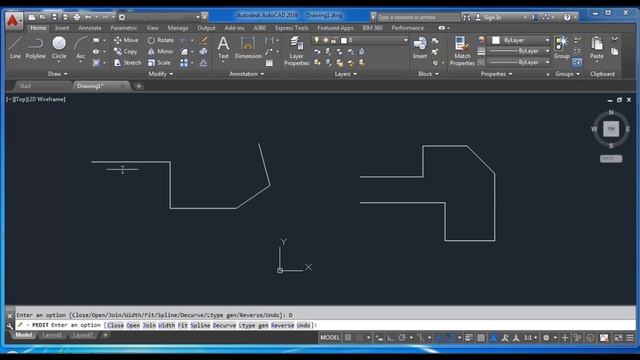This screenshot has width=640, height=360.
Task: Click the Rotate tool
Action: pyautogui.click(x=161, y=40)
